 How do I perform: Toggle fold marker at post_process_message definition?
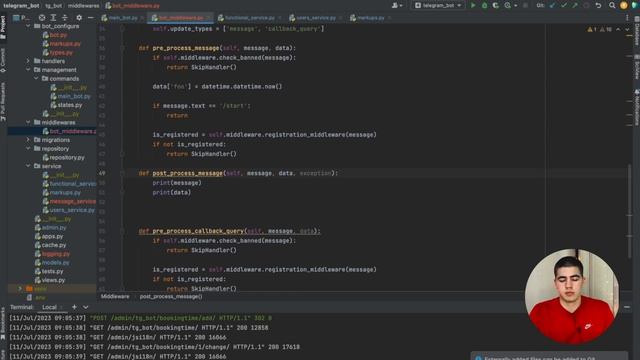click(x=122, y=173)
